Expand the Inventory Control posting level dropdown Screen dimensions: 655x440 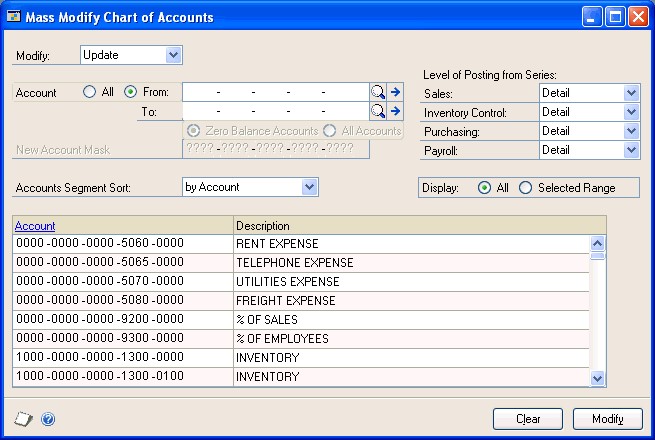point(631,112)
